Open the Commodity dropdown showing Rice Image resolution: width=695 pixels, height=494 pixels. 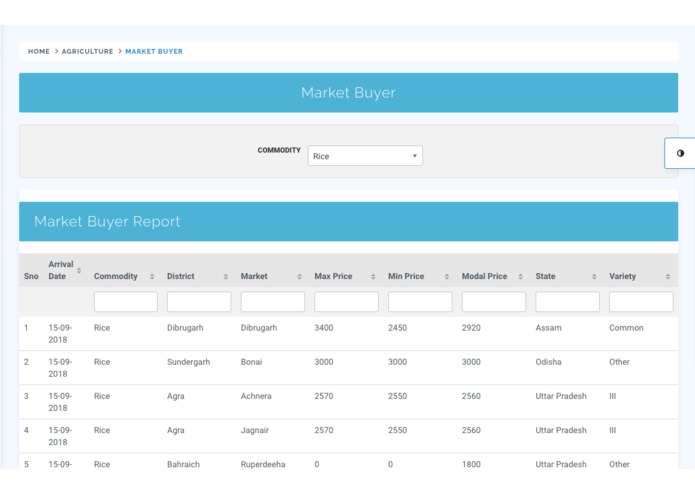[x=365, y=156]
